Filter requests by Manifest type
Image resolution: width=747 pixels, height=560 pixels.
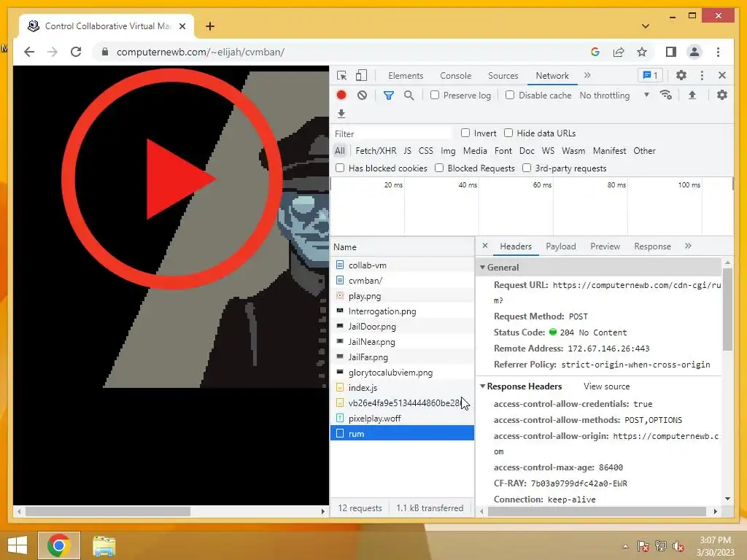click(x=609, y=151)
